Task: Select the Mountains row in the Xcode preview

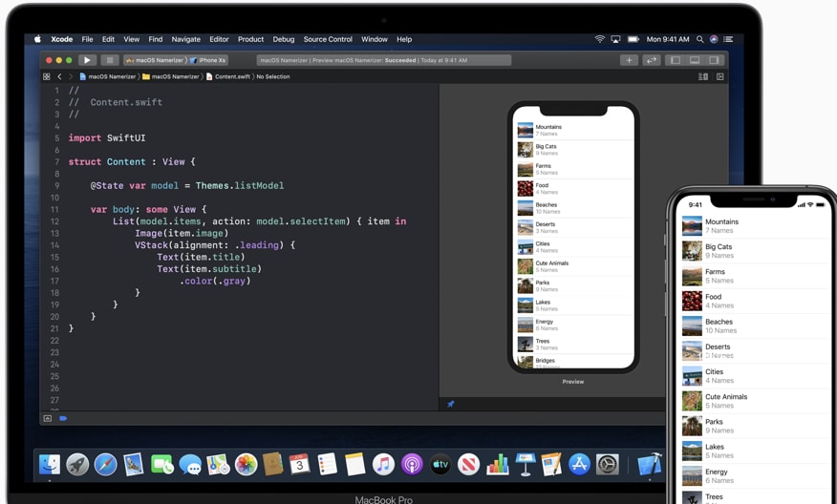Action: pos(574,130)
